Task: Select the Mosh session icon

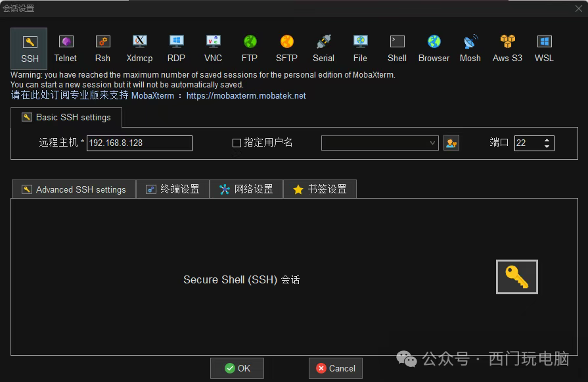Action: coord(470,49)
